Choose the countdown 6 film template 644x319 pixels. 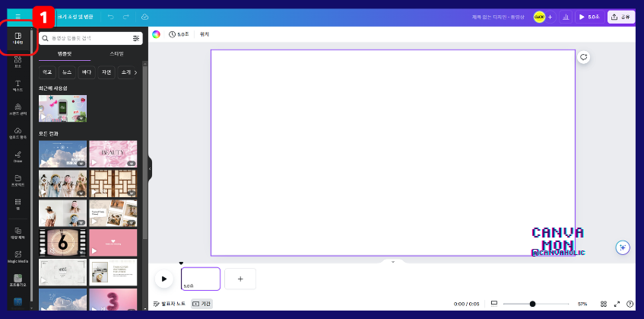click(x=62, y=243)
